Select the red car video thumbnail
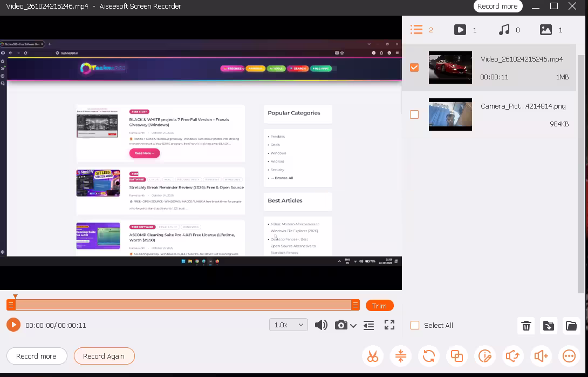 click(450, 68)
